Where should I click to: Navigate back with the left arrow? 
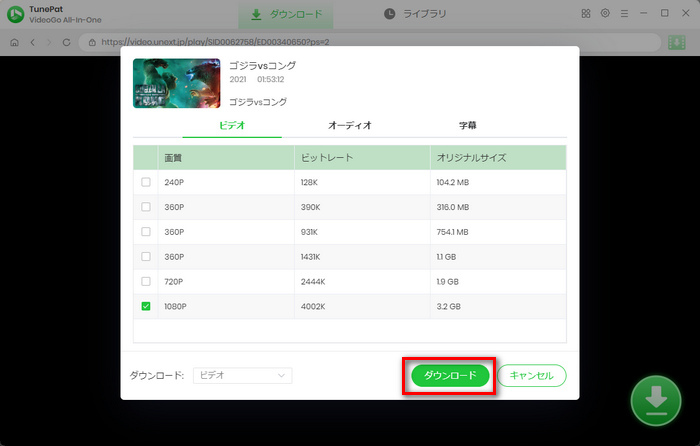click(x=33, y=42)
